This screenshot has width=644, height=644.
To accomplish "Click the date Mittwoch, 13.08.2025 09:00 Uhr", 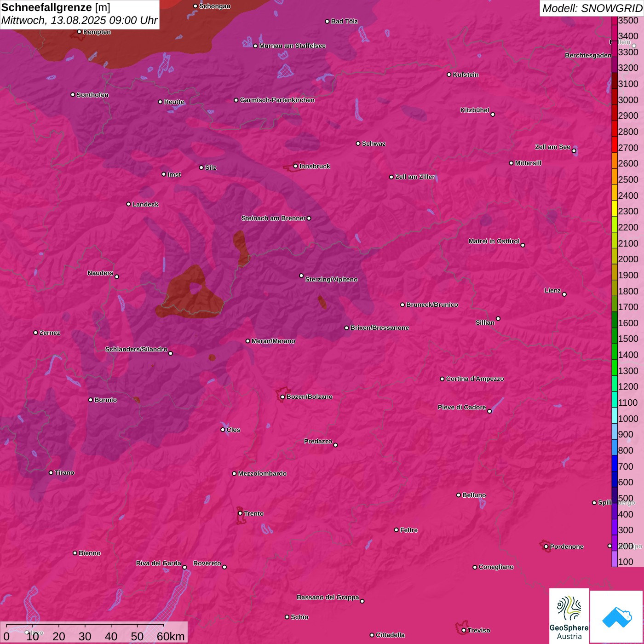I will tap(79, 21).
